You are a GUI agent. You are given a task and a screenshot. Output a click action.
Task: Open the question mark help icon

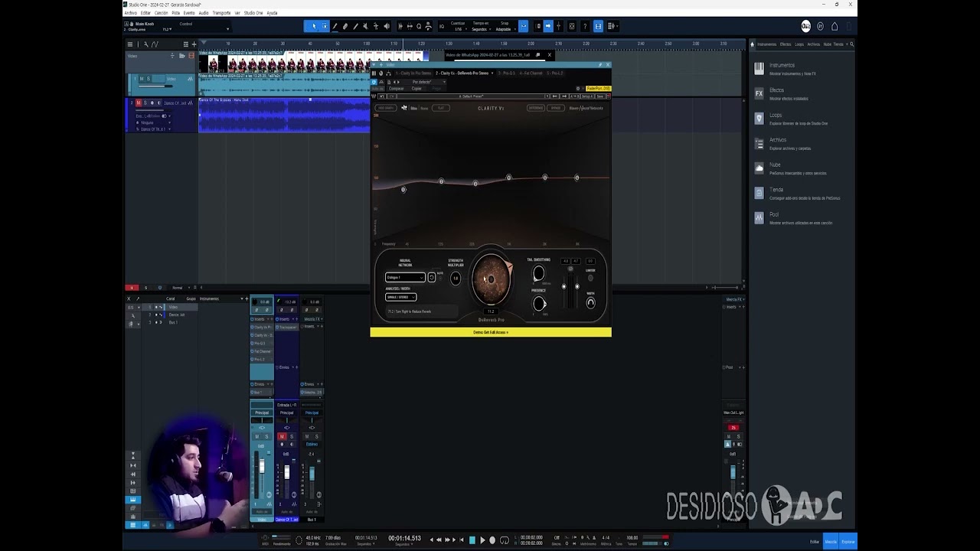(585, 26)
